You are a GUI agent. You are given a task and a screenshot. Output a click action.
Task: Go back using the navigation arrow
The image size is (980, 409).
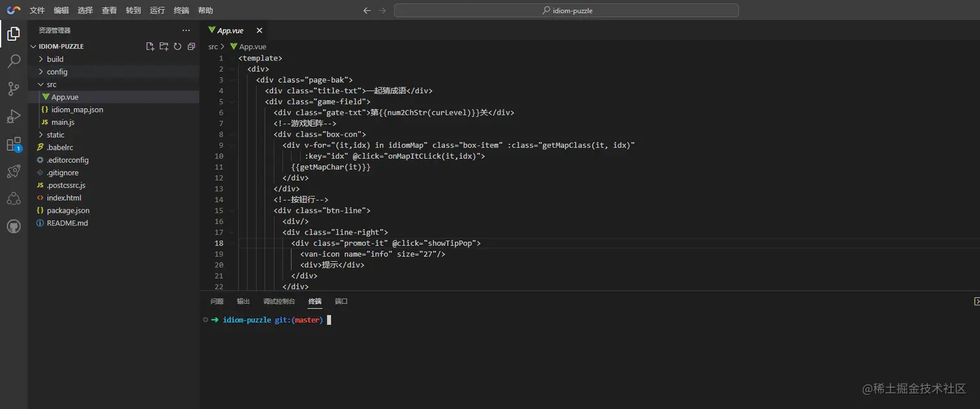367,10
